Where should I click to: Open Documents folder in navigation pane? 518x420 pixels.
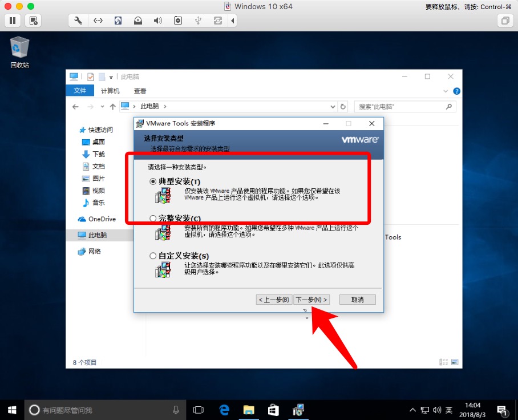pyautogui.click(x=93, y=166)
